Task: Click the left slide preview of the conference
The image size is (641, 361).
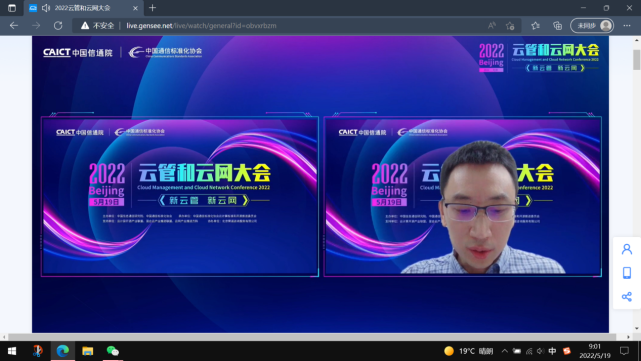Action: click(x=180, y=197)
